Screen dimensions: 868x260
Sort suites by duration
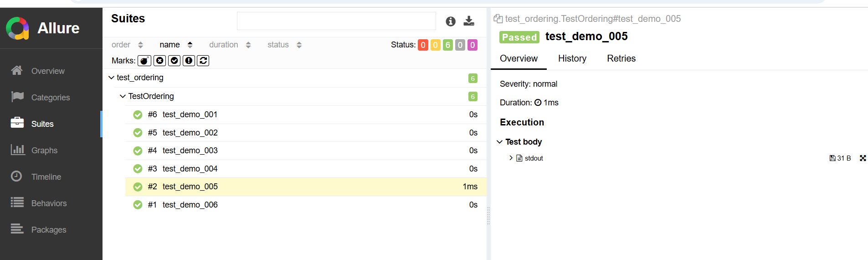coord(230,45)
